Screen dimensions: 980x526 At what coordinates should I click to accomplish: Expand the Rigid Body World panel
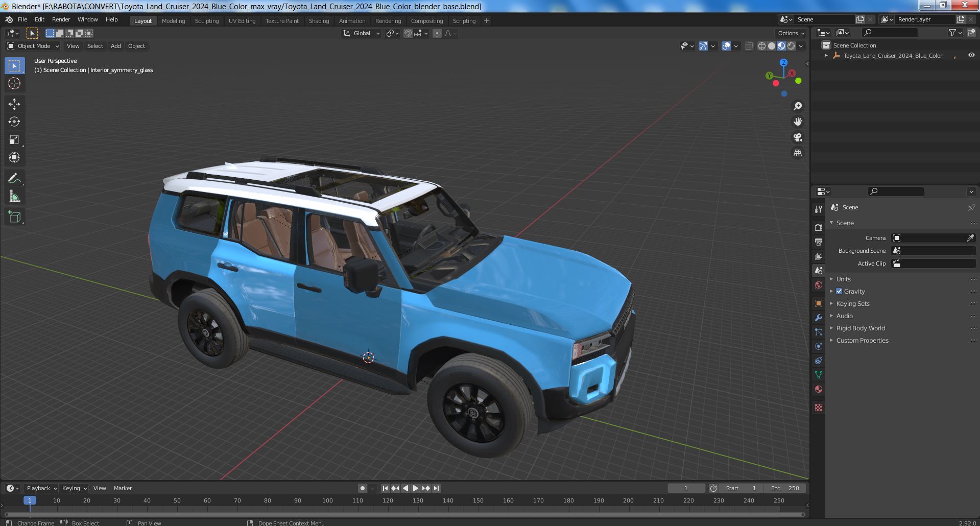860,328
